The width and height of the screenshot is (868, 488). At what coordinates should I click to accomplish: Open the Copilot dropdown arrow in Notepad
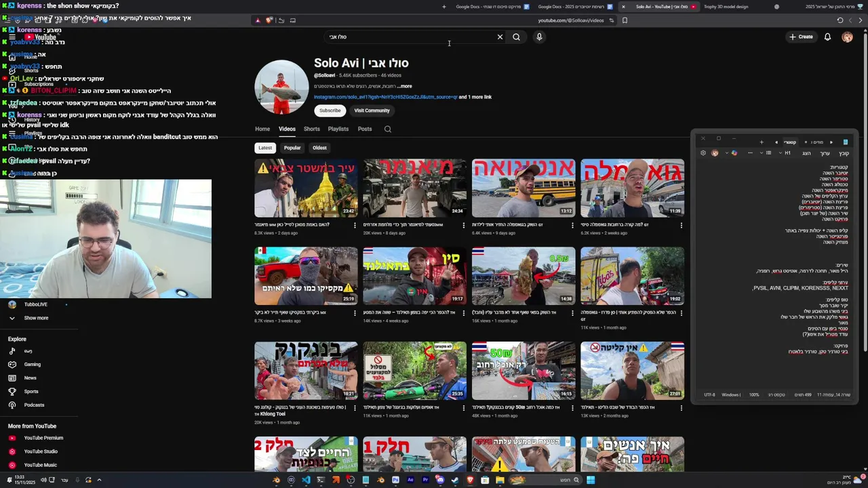point(727,153)
